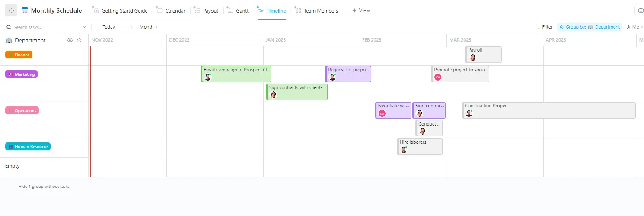Click the loading spinner icon beside Monthly Schedule
Viewport: 644px width, 216px height.
pos(11,10)
